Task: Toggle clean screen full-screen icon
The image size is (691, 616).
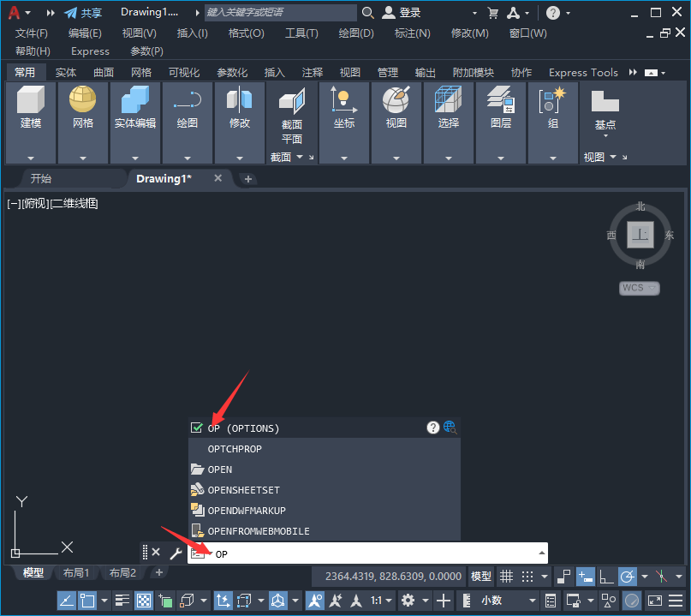Action: (654, 600)
